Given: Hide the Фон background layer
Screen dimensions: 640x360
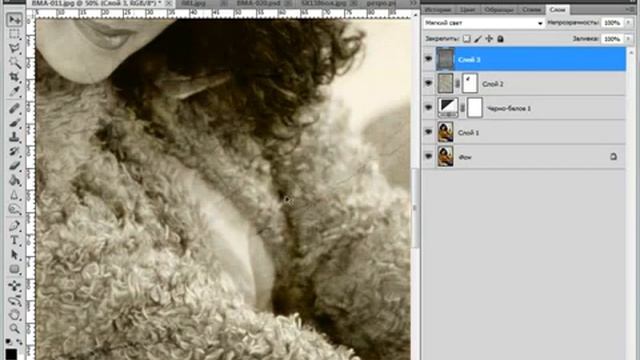Looking at the screenshot, I should coord(429,156).
